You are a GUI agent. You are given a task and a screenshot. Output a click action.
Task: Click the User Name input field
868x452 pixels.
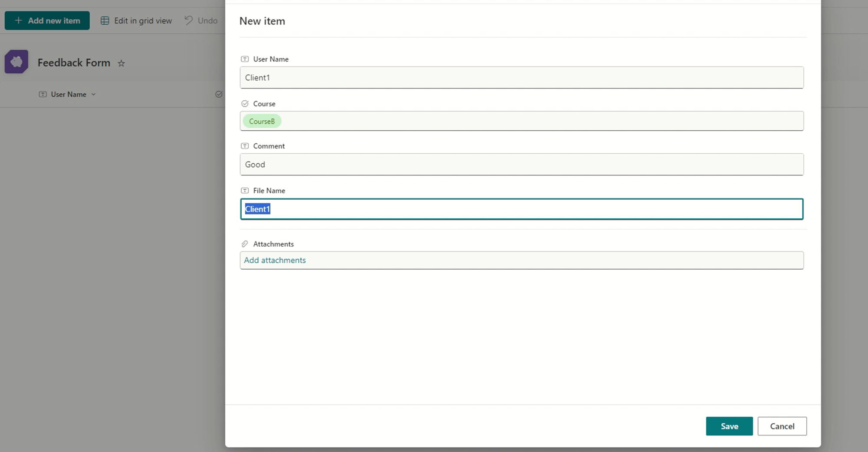click(522, 78)
